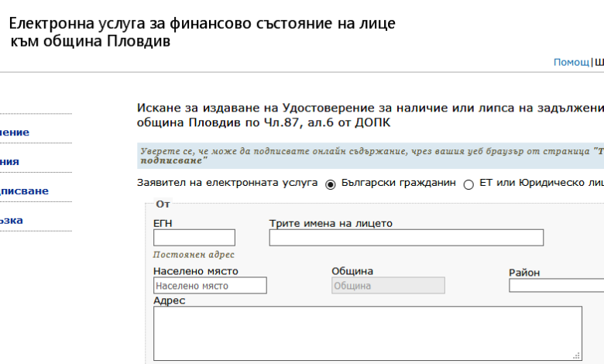The width and height of the screenshot is (604, 364).
Task: Click into the ЕГН input field
Action: (x=194, y=238)
